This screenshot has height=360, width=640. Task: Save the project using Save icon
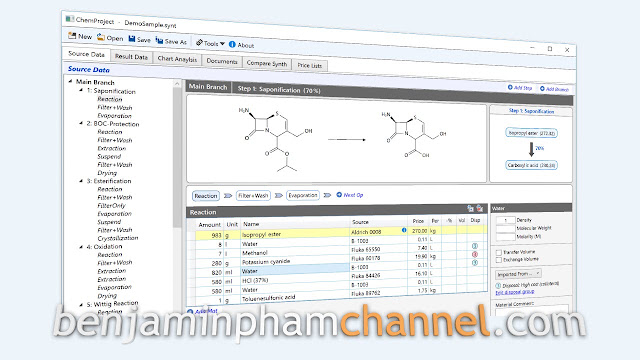(132, 39)
